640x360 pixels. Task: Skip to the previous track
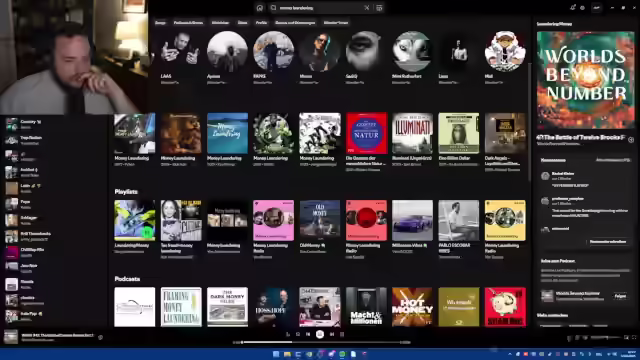tap(308, 334)
